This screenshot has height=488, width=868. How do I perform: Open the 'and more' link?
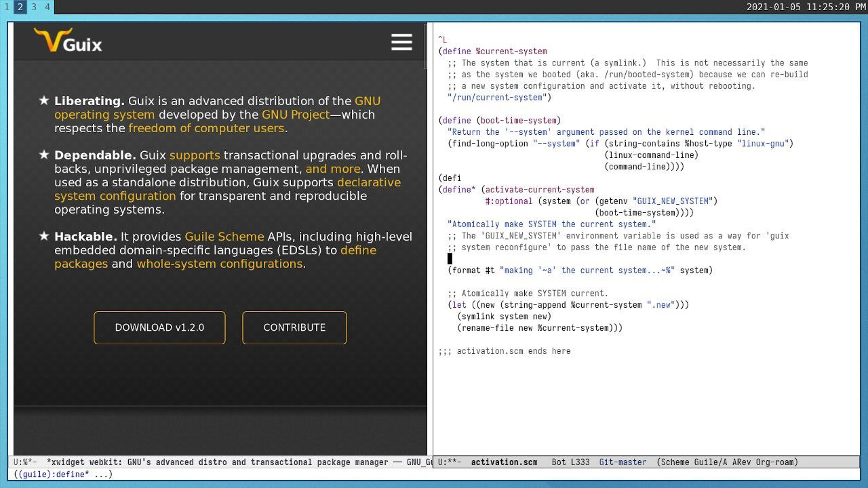[333, 169]
